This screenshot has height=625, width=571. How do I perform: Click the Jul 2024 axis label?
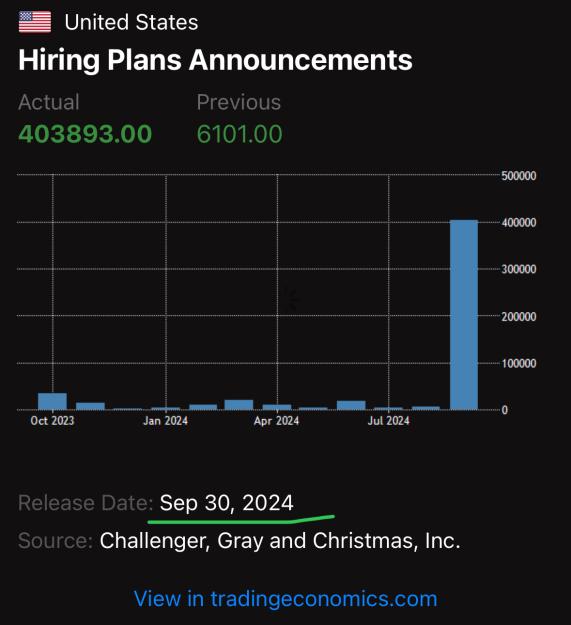tap(389, 421)
